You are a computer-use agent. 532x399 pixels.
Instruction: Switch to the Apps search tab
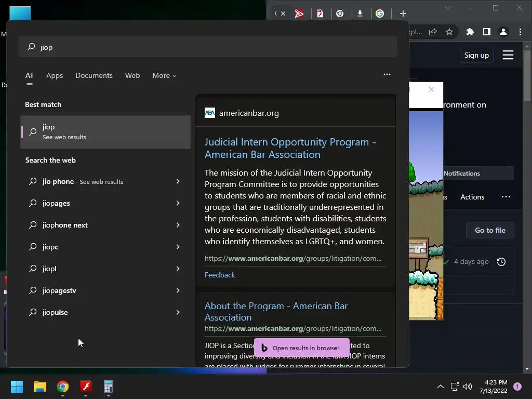pos(55,76)
